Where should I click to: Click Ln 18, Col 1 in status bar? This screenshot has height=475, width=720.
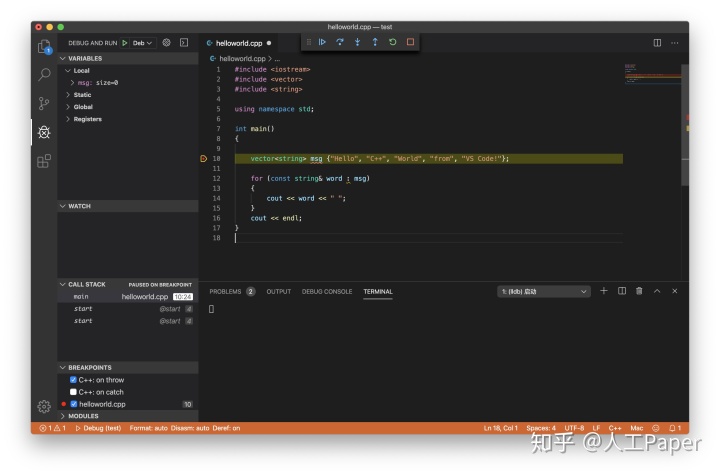coord(501,428)
